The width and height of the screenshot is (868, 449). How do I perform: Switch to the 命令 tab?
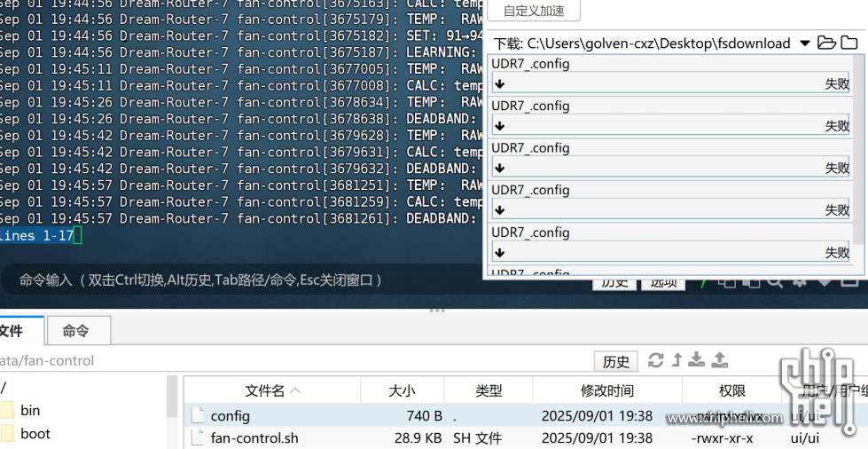(78, 331)
